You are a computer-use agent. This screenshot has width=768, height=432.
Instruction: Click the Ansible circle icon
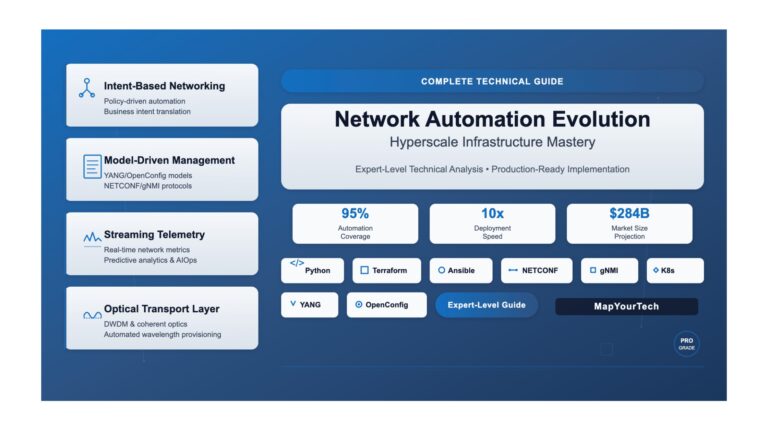[x=442, y=271]
